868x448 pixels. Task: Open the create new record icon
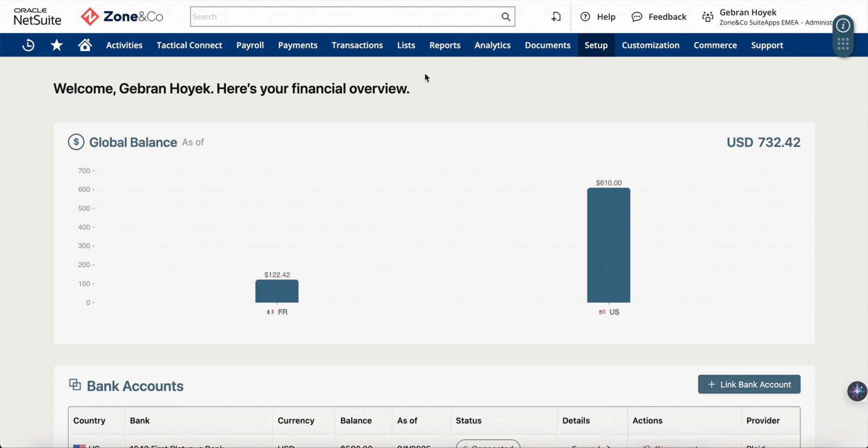(556, 17)
